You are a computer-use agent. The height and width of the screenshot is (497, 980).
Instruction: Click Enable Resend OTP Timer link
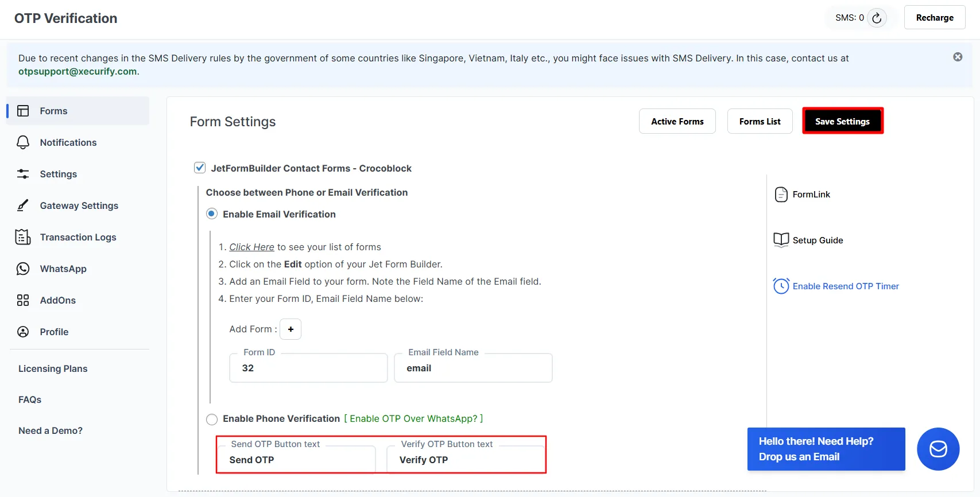pos(845,286)
